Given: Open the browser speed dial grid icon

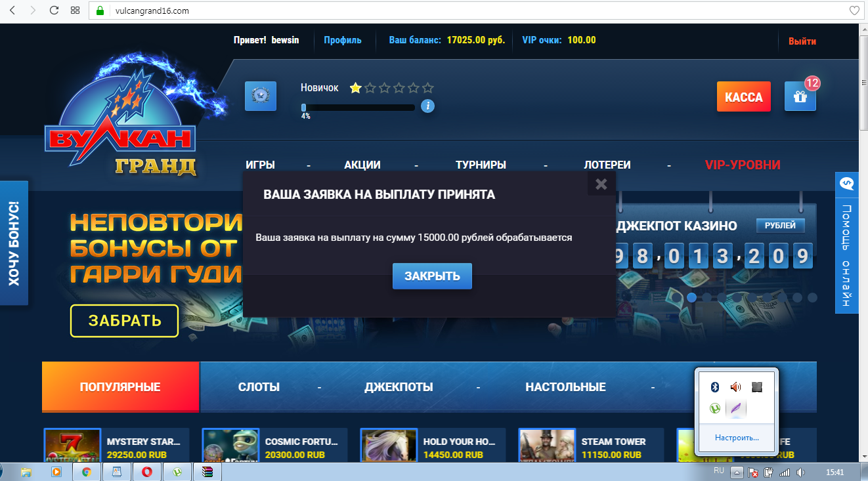Looking at the screenshot, I should 75,10.
